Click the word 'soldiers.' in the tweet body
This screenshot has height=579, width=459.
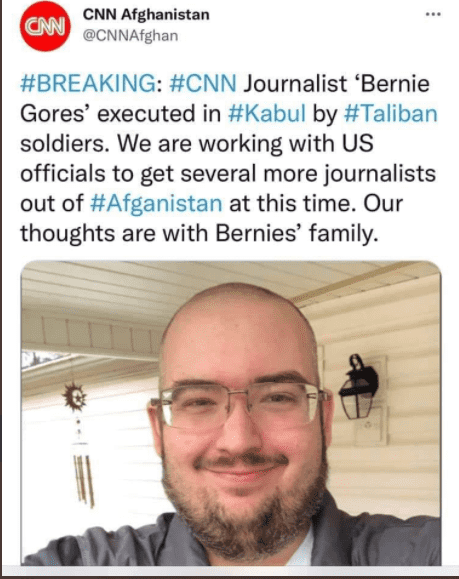[x=65, y=144]
